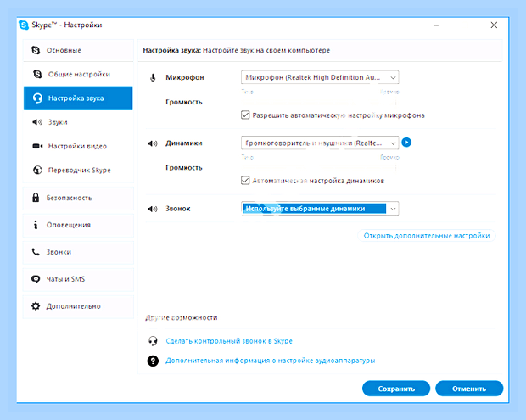Play test sound with blue play button
526x420 pixels.
406,143
